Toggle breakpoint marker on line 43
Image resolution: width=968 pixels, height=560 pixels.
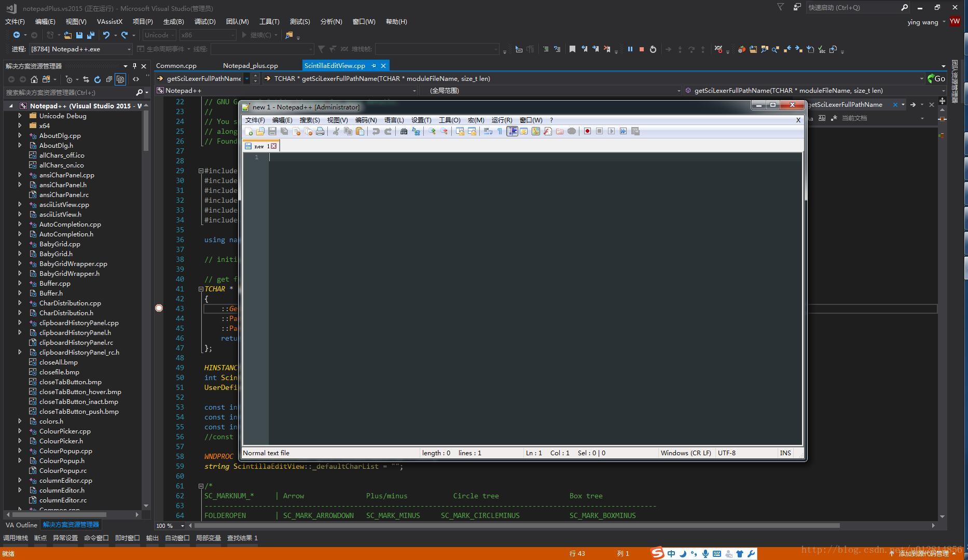pyautogui.click(x=159, y=308)
